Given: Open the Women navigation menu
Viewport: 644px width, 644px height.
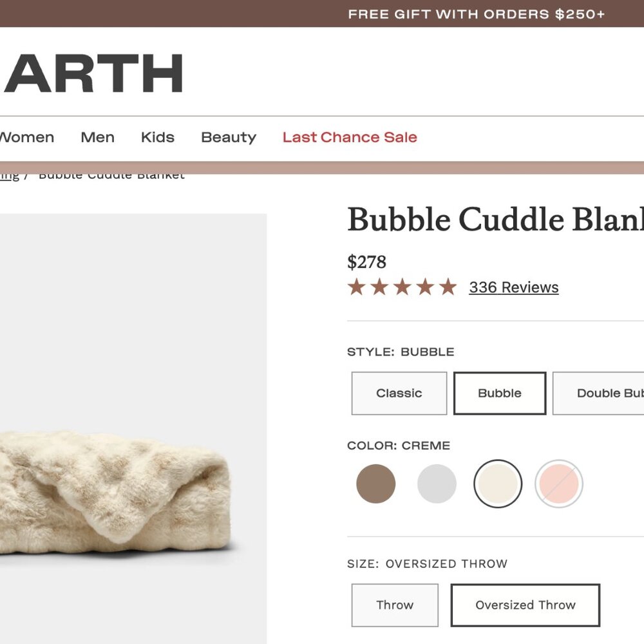Looking at the screenshot, I should click(x=26, y=137).
